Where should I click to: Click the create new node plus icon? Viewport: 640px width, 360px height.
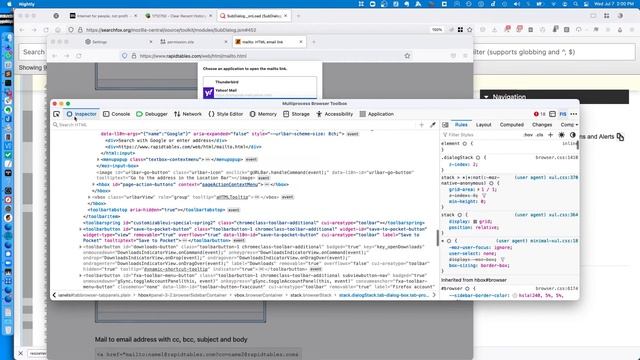coord(422,125)
